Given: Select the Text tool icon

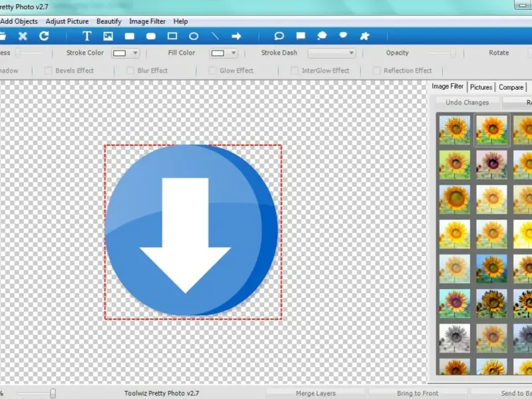Looking at the screenshot, I should pyautogui.click(x=87, y=36).
